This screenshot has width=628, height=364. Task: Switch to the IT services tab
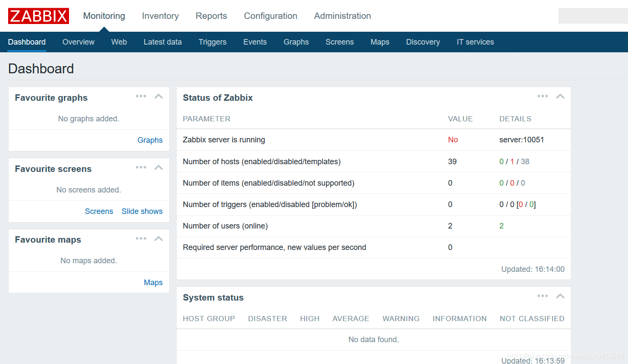(x=475, y=42)
